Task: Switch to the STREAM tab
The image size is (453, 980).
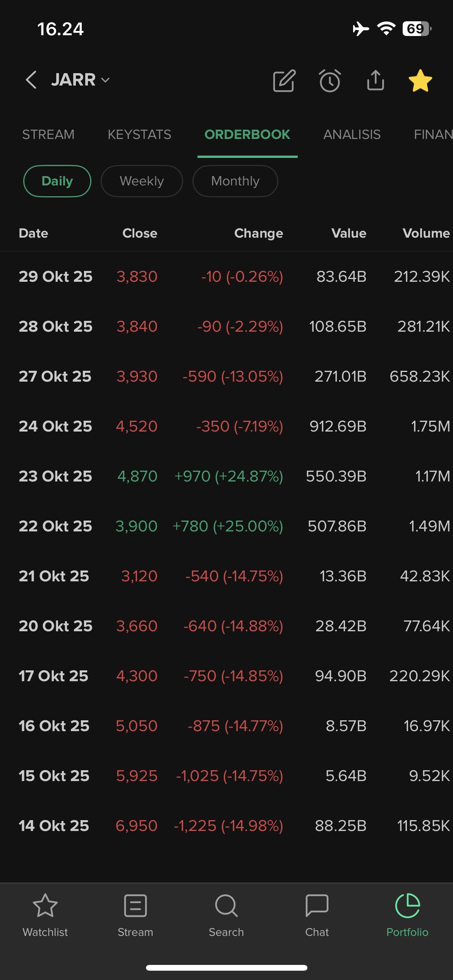Action: (x=48, y=135)
